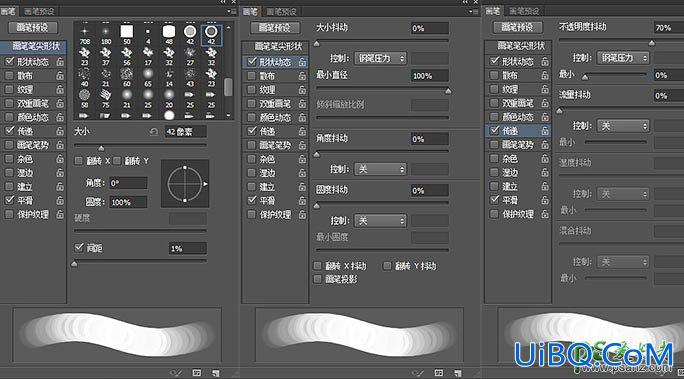
Task: Select the striped brush tip numbered 75
Action: click(106, 98)
